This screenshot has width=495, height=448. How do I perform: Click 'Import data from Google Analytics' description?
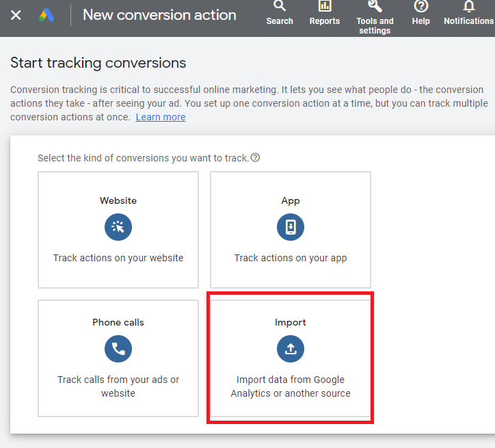[291, 386]
